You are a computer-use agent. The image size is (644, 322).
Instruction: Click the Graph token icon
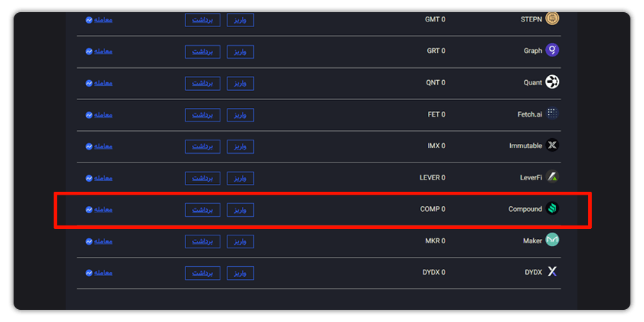point(552,50)
